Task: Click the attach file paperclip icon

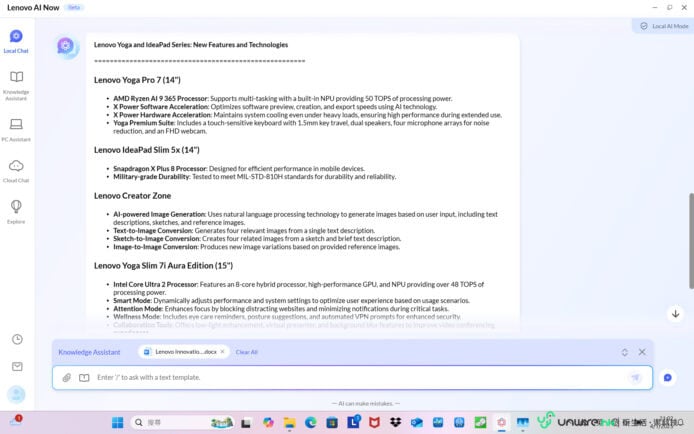Action: (66, 377)
